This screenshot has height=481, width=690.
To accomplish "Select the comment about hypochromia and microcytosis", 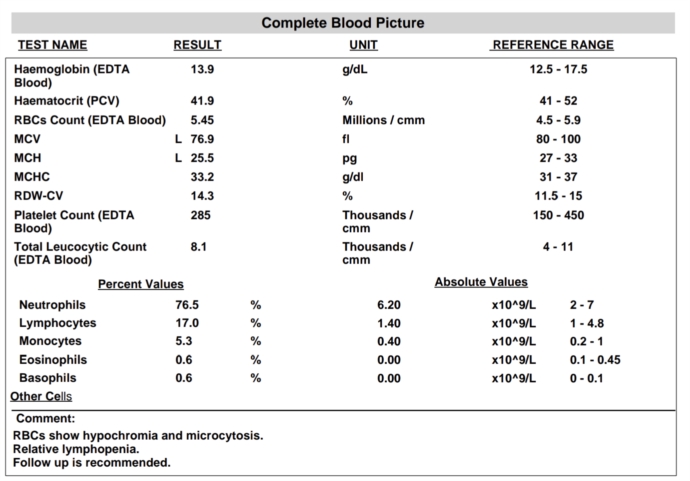I will coord(138,436).
